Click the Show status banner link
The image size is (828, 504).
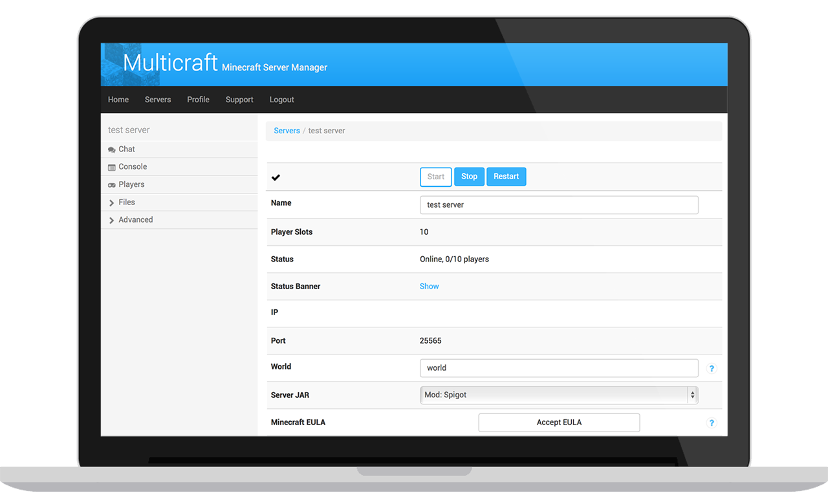click(x=430, y=286)
